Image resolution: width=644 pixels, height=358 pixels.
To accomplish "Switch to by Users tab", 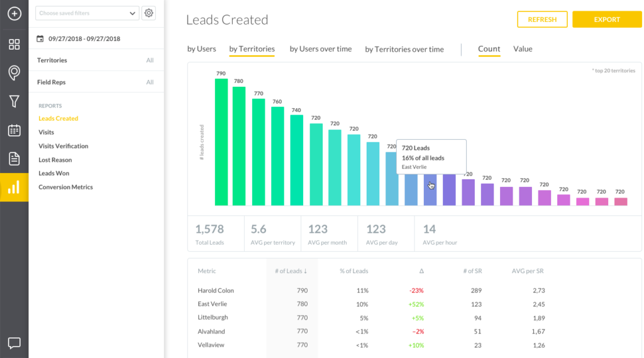I will click(202, 49).
